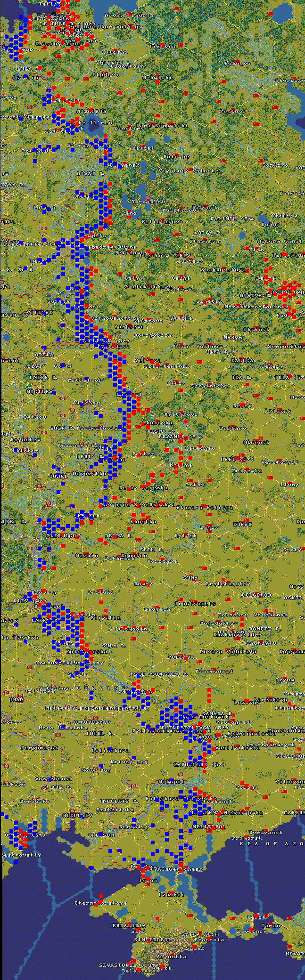
Task: Select the POLTAVA city label
Action: point(181,657)
